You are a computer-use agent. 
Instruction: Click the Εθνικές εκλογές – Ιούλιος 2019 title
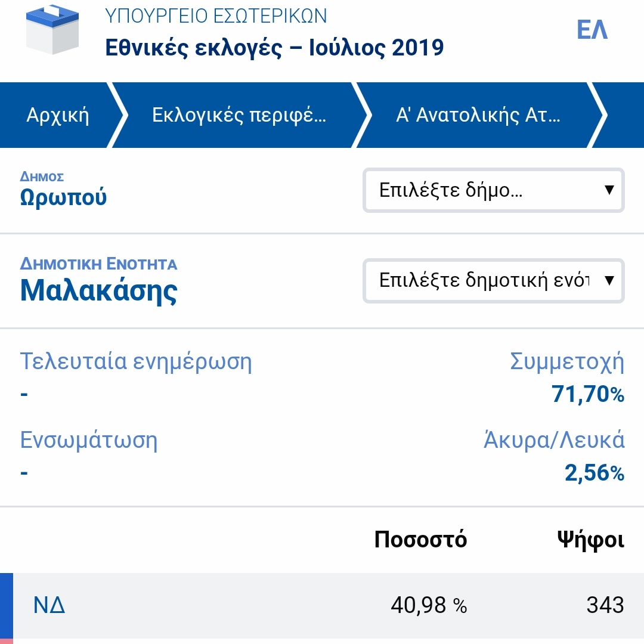coord(274,48)
